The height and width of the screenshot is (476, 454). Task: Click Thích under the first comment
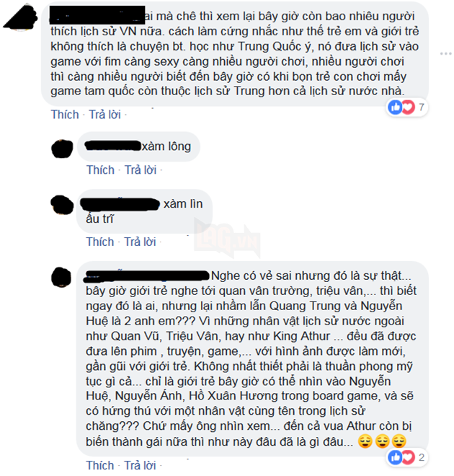coord(65,115)
